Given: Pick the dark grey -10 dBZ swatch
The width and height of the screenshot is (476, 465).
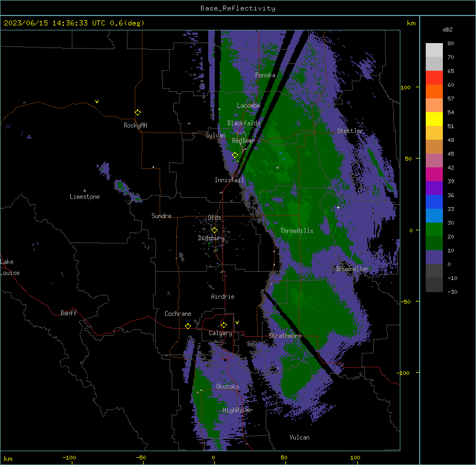Looking at the screenshot, I should pos(434,285).
